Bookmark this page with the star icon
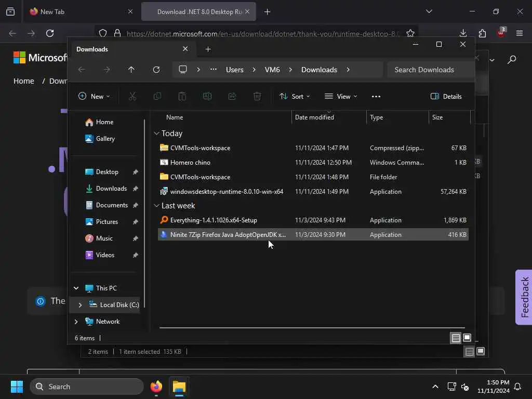This screenshot has height=399, width=532. [x=410, y=33]
